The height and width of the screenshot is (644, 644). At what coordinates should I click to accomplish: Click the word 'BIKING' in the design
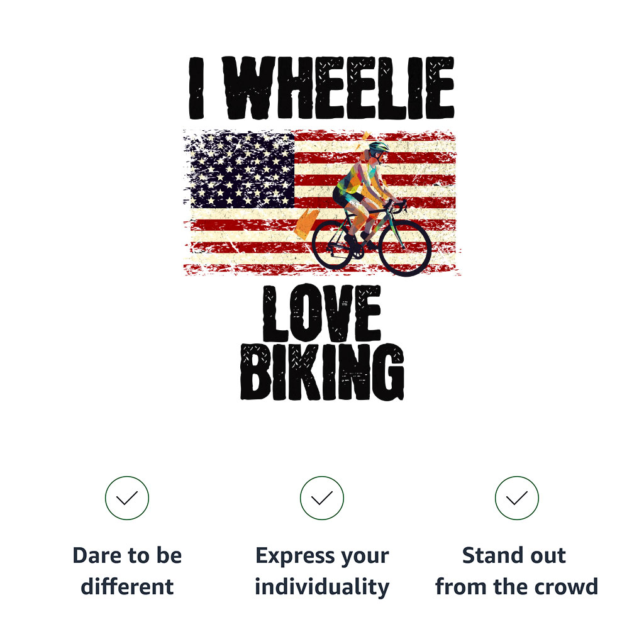pyautogui.click(x=323, y=372)
